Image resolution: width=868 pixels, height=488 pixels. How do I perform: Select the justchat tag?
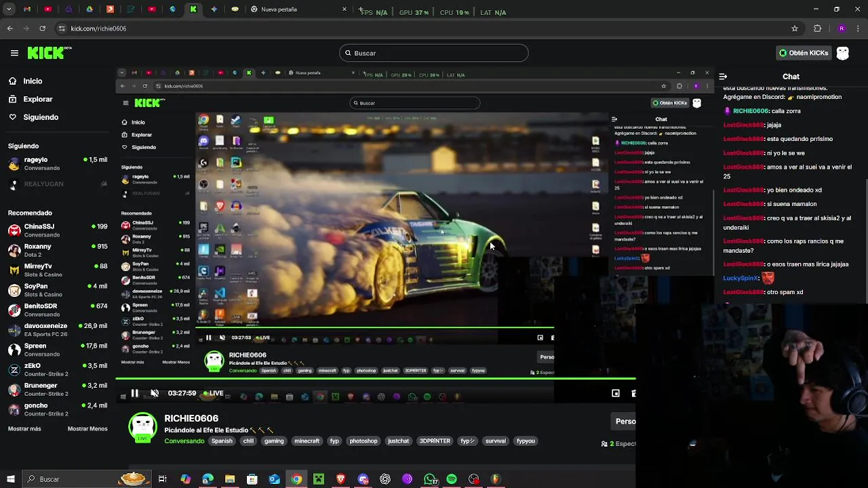tap(398, 441)
